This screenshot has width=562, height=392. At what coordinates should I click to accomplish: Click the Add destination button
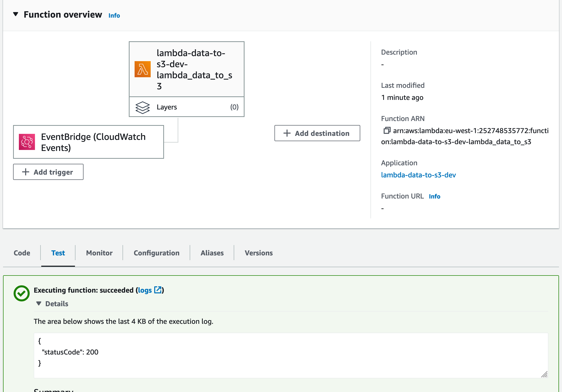(x=317, y=133)
